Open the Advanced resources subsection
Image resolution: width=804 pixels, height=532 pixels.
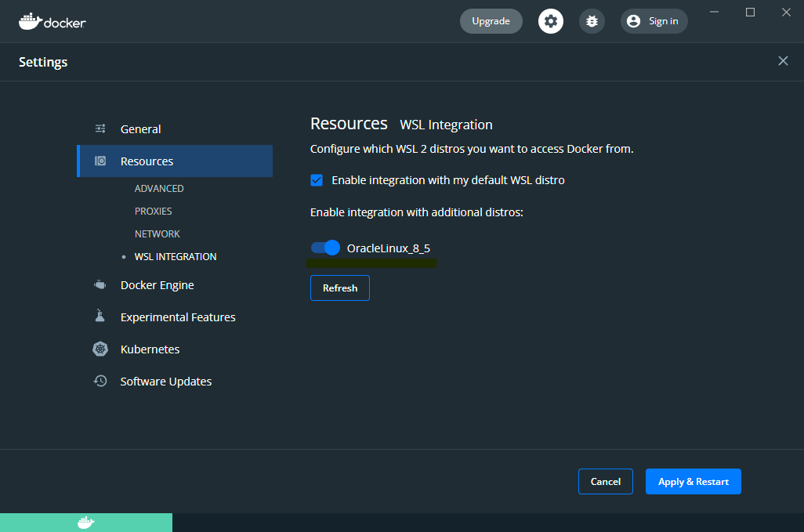pos(159,189)
